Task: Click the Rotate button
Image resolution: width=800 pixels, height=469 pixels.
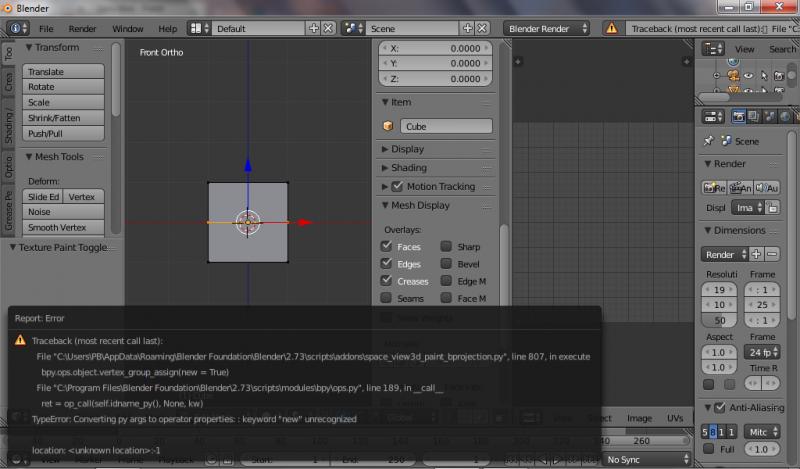Action: pos(63,87)
